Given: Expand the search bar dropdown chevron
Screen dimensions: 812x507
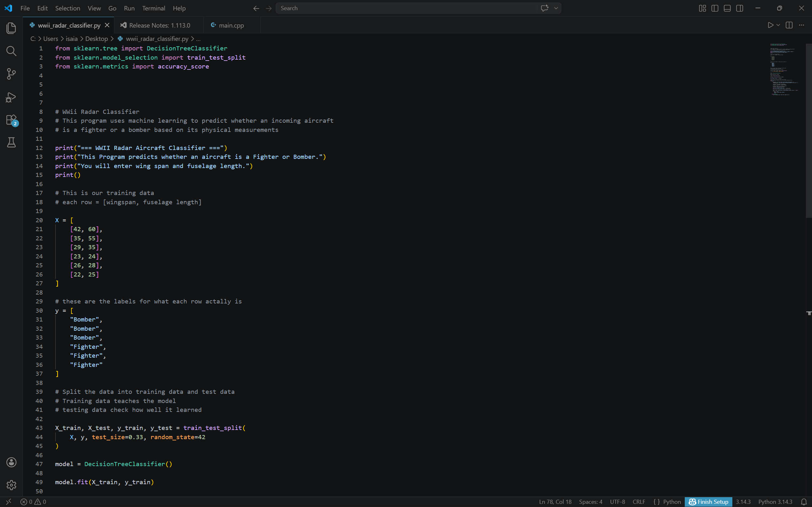Looking at the screenshot, I should 556,8.
